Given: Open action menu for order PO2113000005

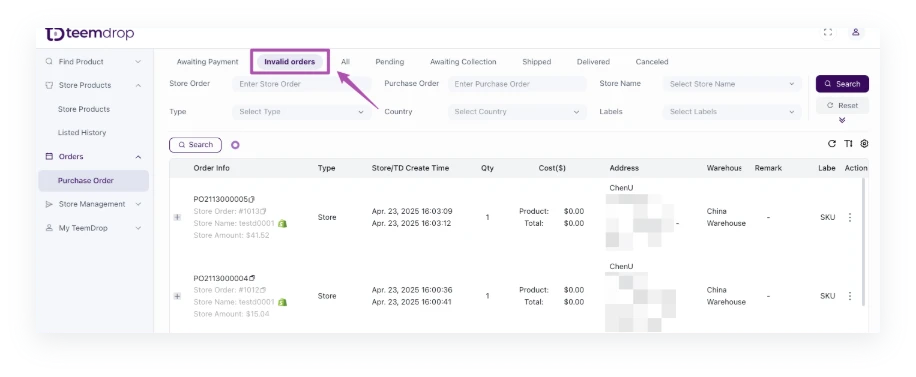Looking at the screenshot, I should tap(850, 217).
